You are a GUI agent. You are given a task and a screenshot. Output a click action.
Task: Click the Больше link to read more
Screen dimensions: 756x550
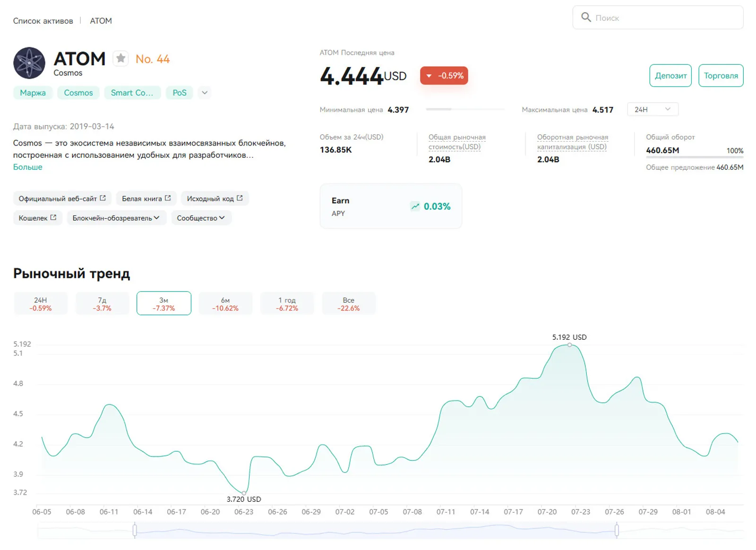pyautogui.click(x=27, y=167)
